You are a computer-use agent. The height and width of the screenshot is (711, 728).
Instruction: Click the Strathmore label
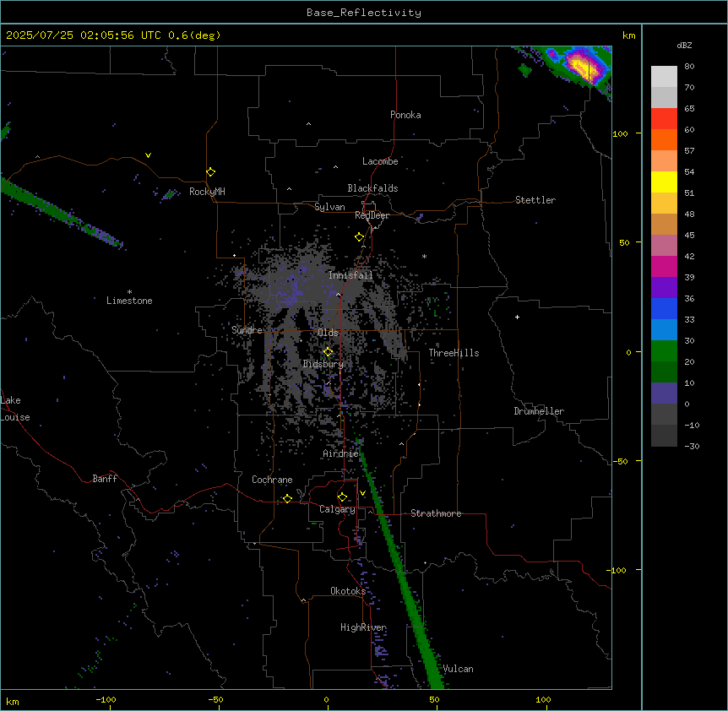(436, 513)
